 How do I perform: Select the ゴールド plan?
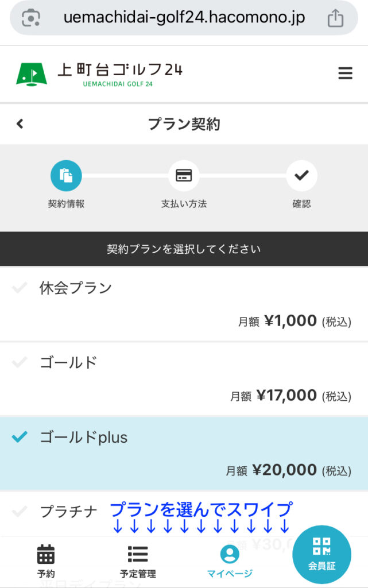click(68, 362)
